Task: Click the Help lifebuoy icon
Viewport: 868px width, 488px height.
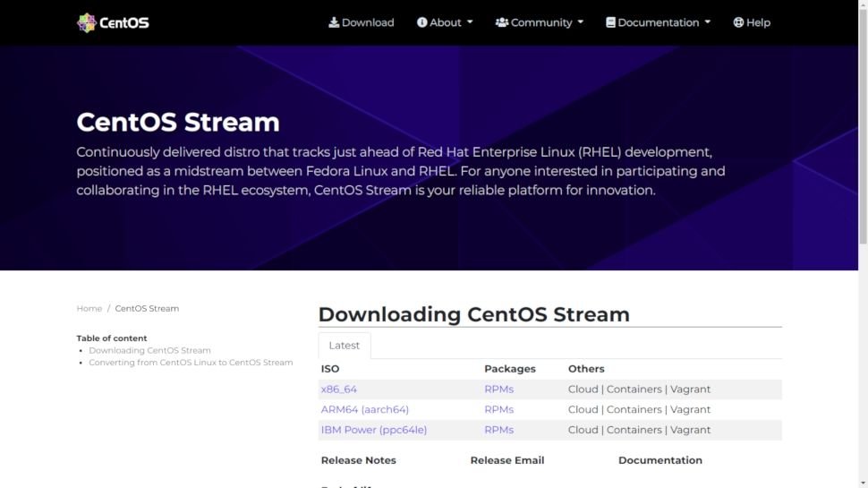Action: 738,22
